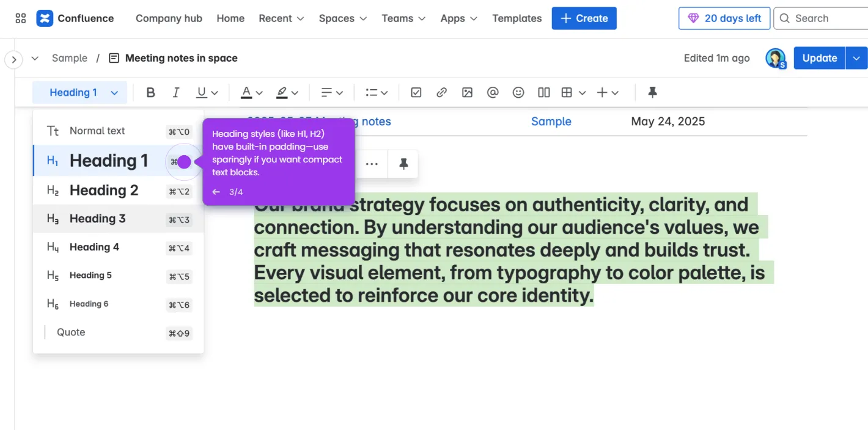Insert an image or file
Screen dimensions: 868x430
(x=468, y=93)
